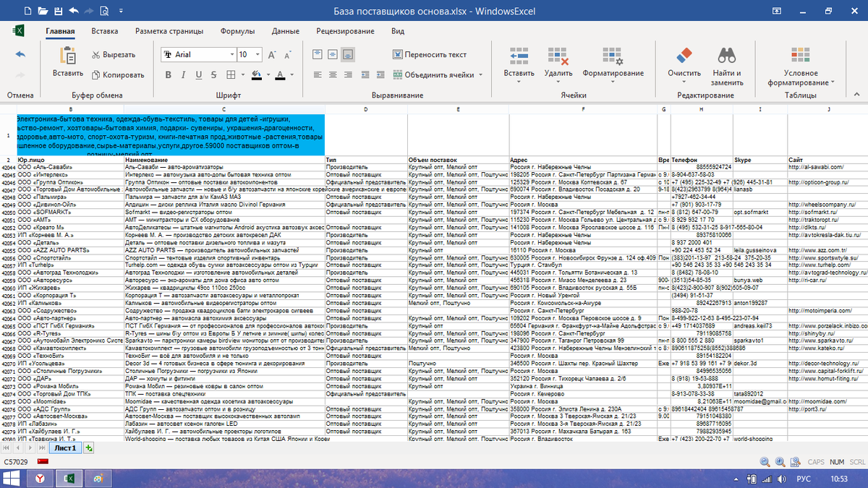The height and width of the screenshot is (488, 868).
Task: Click the green Excel file icon
Action: click(20, 31)
